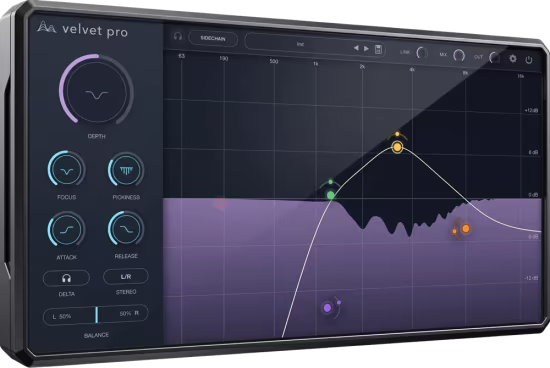Viewport: 550px width, 368px height.
Task: Click the small handle above the yellow node
Action: [397, 134]
